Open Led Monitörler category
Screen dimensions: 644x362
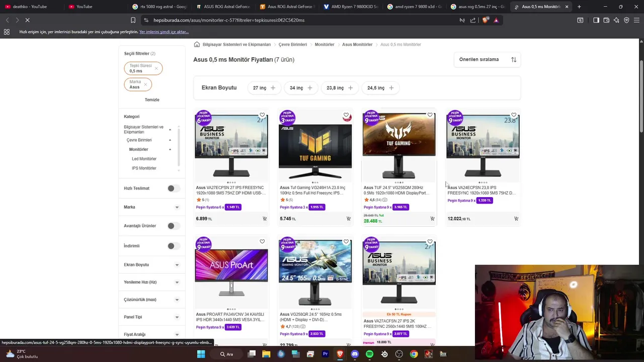[144, 159]
